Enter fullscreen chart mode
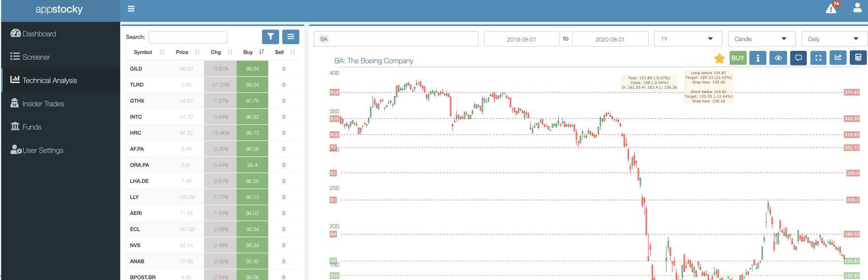868x280 pixels. pos(818,58)
